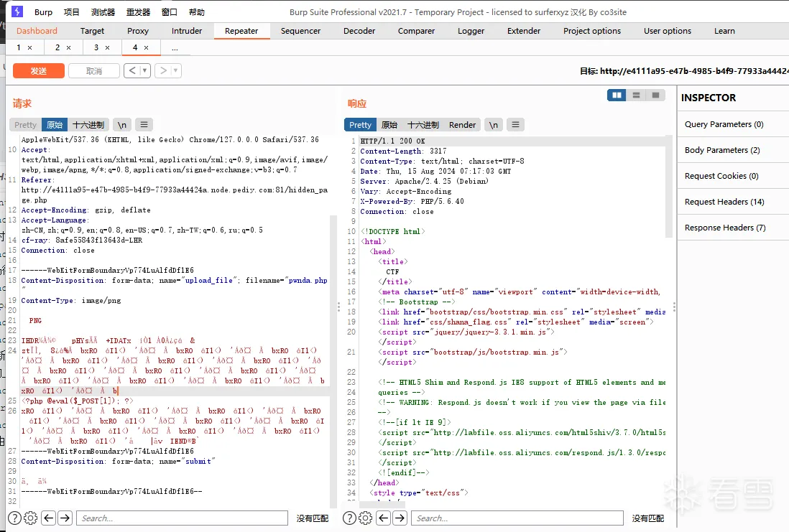Close Repeater tab 1

pyautogui.click(x=29, y=48)
